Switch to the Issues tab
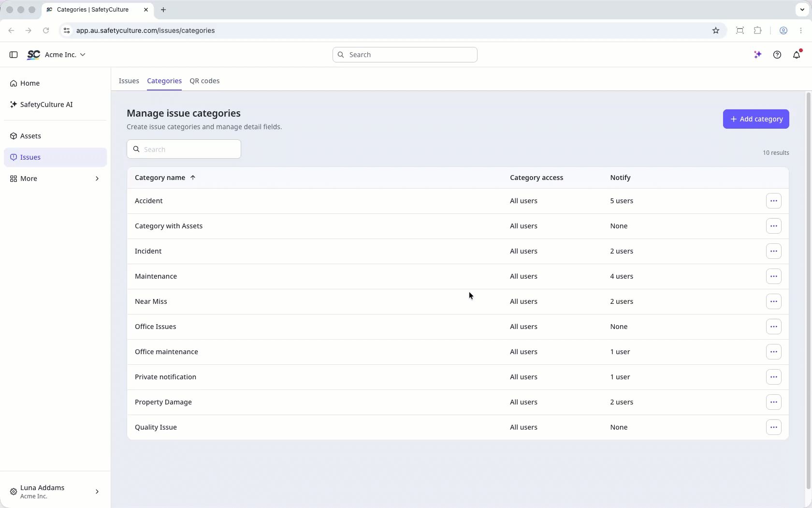The width and height of the screenshot is (812, 508). tap(129, 81)
